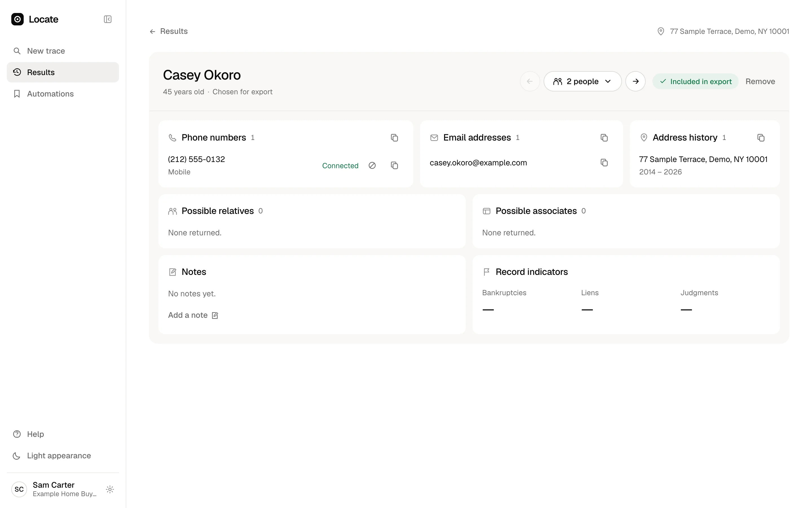Open Automations page
The image size is (812, 508).
click(x=63, y=94)
